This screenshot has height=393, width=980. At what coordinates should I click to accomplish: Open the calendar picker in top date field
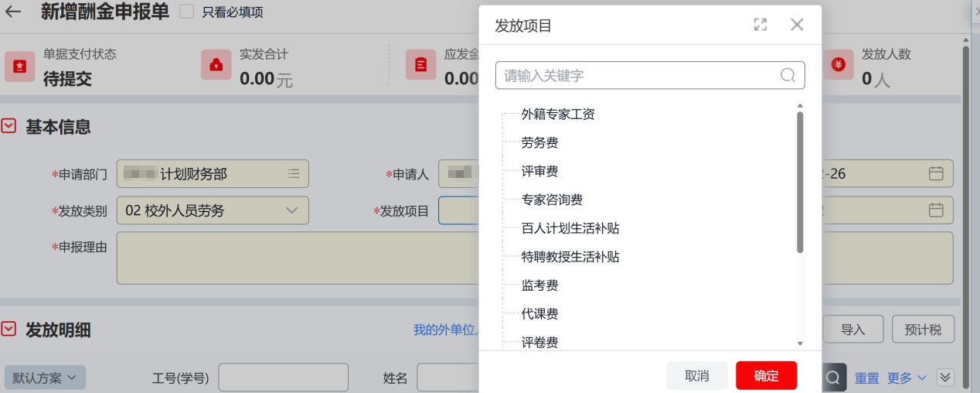click(x=936, y=174)
